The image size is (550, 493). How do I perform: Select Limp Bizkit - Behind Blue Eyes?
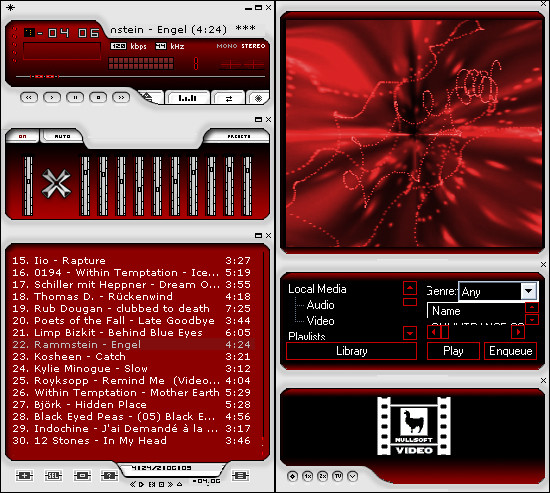pyautogui.click(x=132, y=332)
